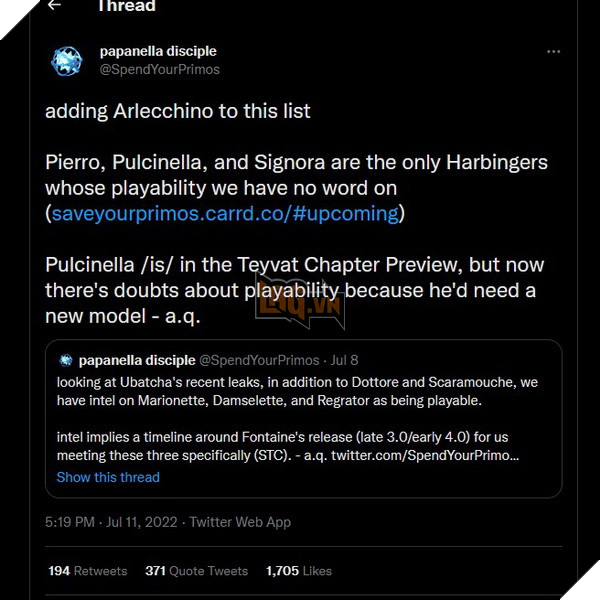Select the quoted tweet's papanella disciple name
The image size is (600, 600).
click(x=136, y=360)
